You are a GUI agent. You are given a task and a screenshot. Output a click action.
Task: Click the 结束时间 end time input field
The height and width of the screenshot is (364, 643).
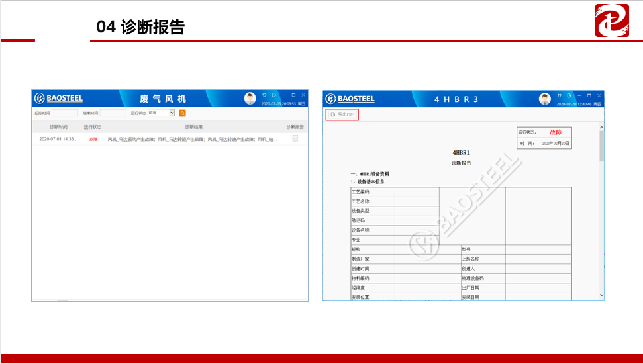[x=113, y=113]
